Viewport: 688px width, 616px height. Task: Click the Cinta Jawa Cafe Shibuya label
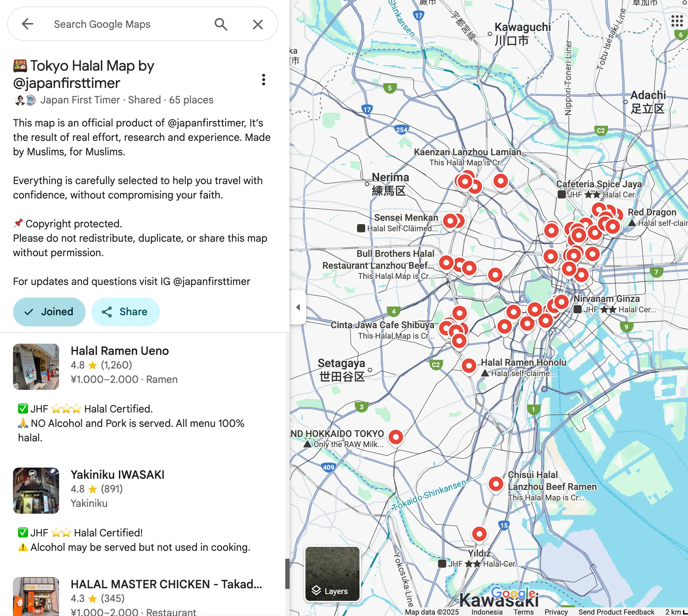click(x=383, y=325)
